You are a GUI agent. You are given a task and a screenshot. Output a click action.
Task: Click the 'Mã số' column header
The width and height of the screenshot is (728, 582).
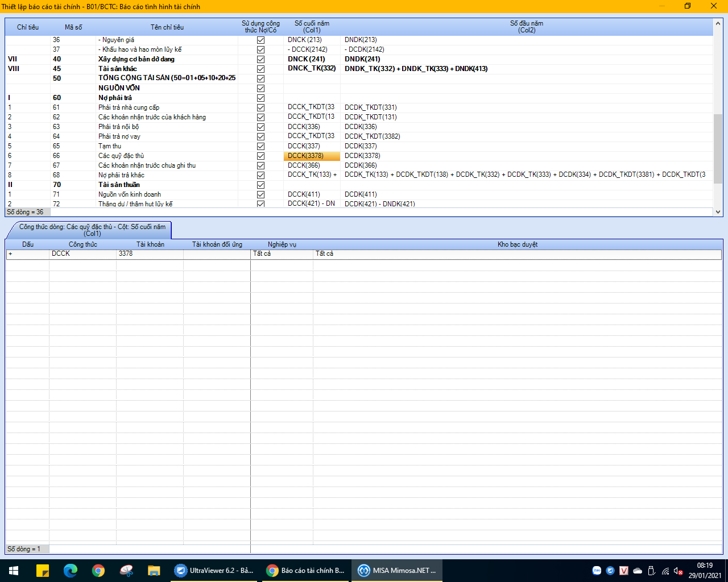tap(73, 27)
